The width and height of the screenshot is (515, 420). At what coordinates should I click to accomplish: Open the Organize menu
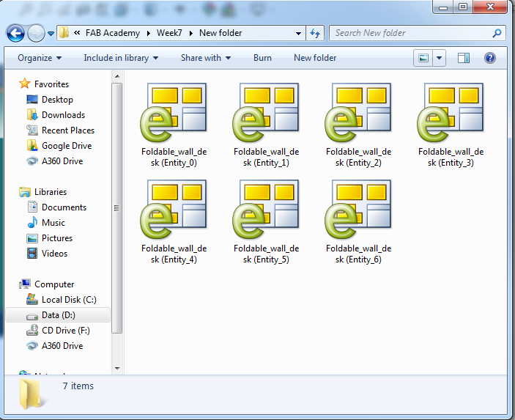coord(40,58)
